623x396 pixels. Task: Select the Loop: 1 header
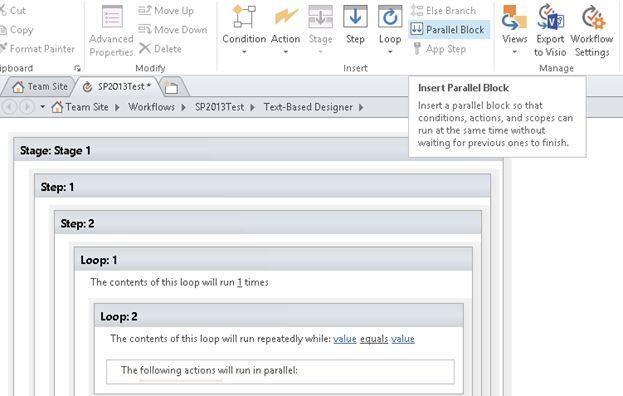tap(273, 260)
